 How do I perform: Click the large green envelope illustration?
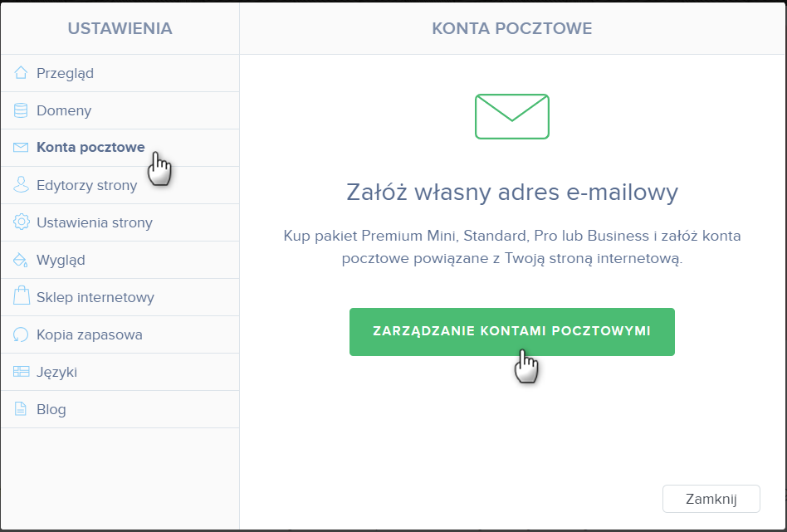tap(512, 116)
